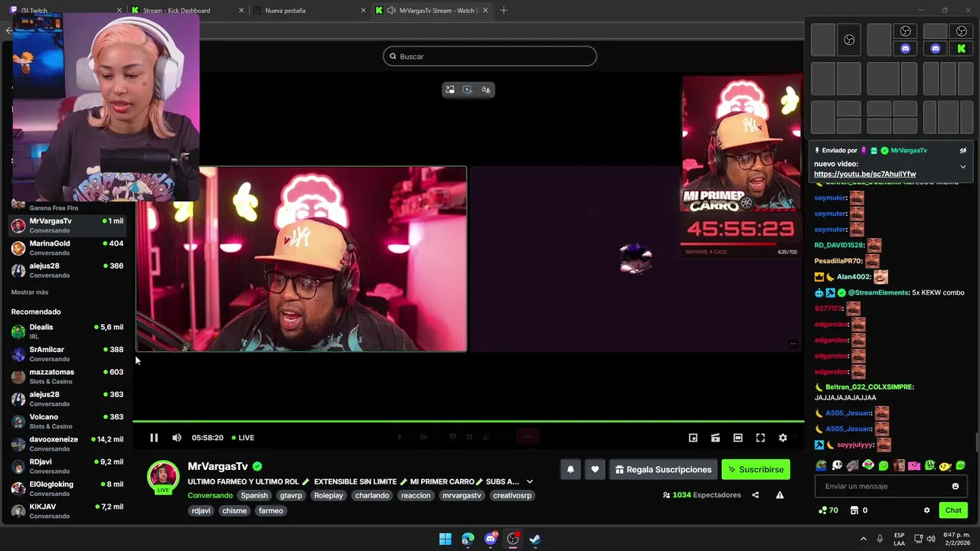Hide the pinned message eye icon

click(x=963, y=151)
